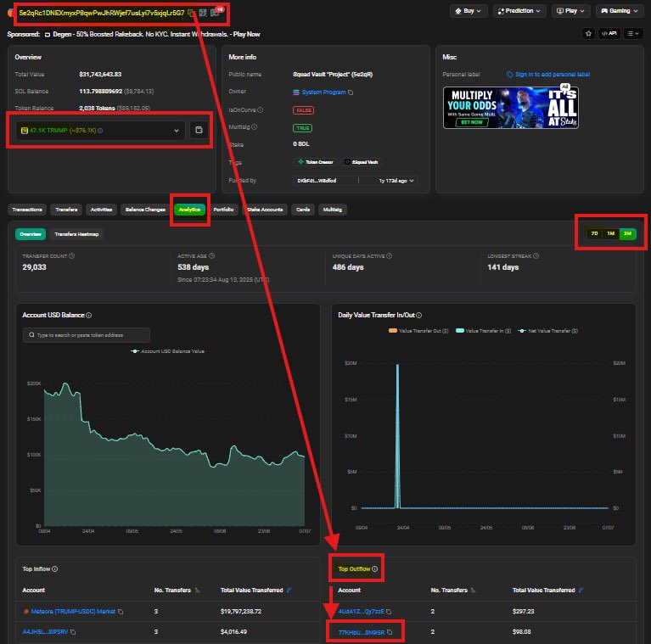Set the time range to 7D
Image resolution: width=651 pixels, height=644 pixels.
tap(594, 233)
